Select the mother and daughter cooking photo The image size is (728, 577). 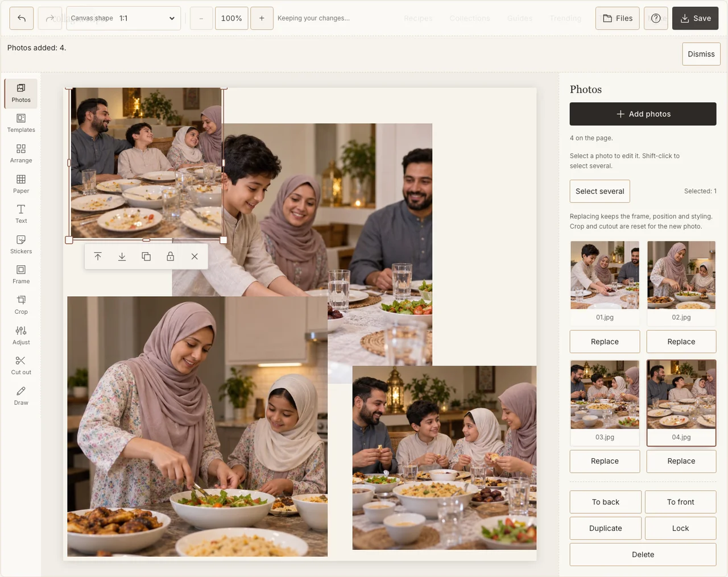coord(197,426)
